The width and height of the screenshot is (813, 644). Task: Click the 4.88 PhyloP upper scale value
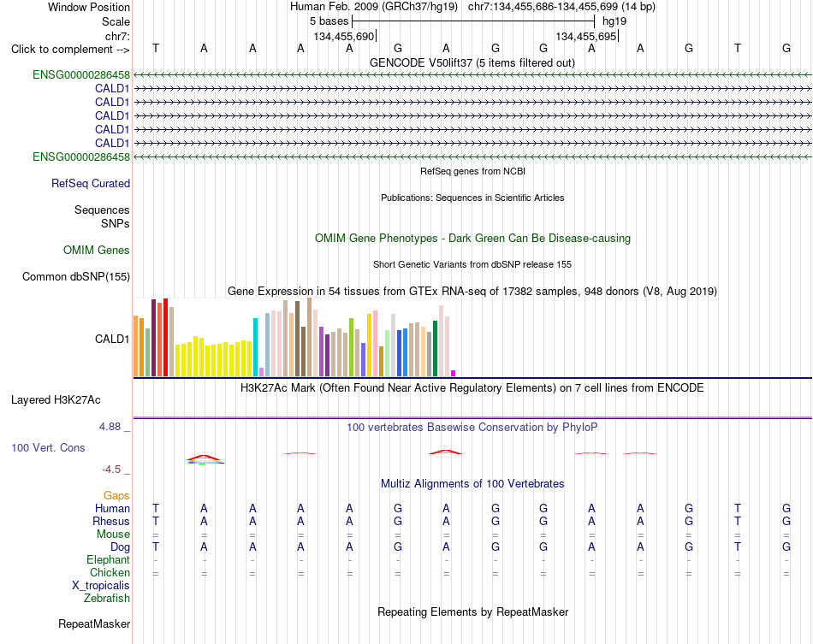click(x=110, y=427)
